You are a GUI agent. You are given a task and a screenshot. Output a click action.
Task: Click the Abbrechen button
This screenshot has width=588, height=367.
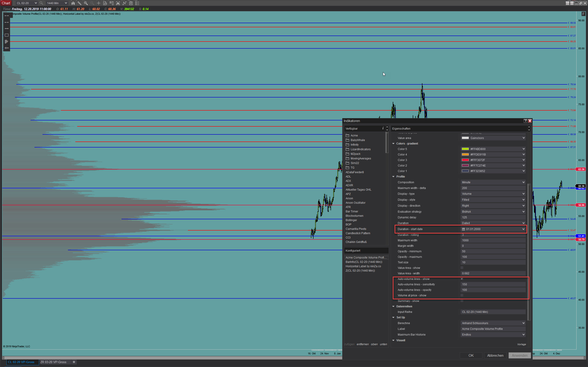coord(495,355)
